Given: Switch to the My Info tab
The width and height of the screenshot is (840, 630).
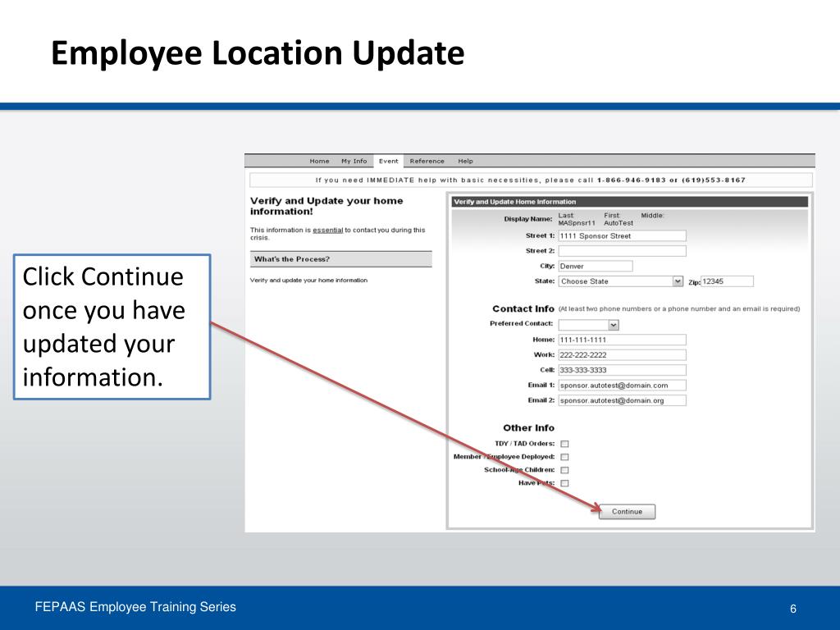Looking at the screenshot, I should [x=354, y=162].
